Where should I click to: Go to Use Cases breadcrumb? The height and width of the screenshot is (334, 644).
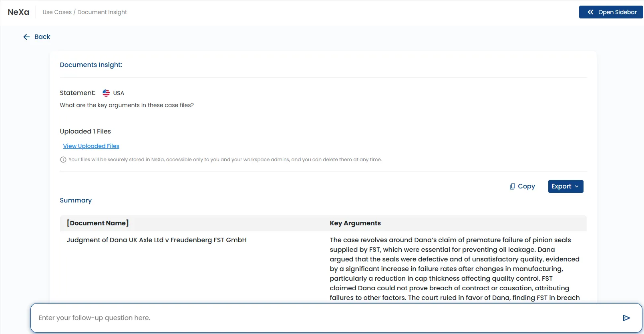pos(57,12)
